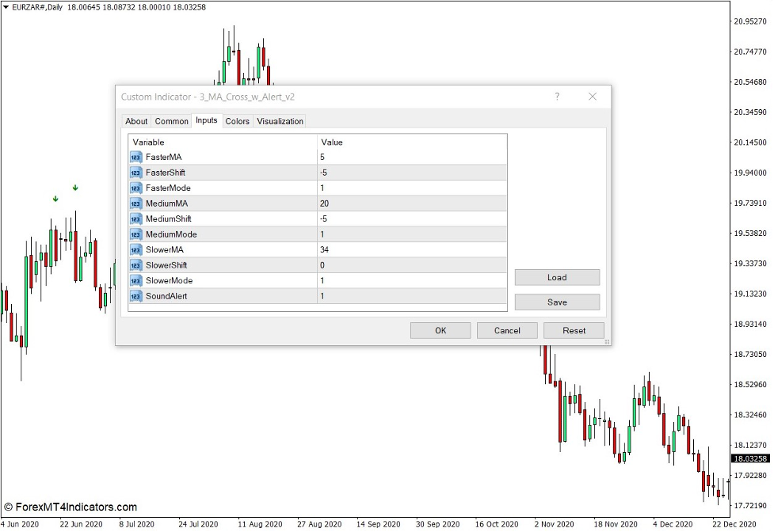Click the 123 icon beside FasterMA
Screen dimensions: 774x532
135,158
